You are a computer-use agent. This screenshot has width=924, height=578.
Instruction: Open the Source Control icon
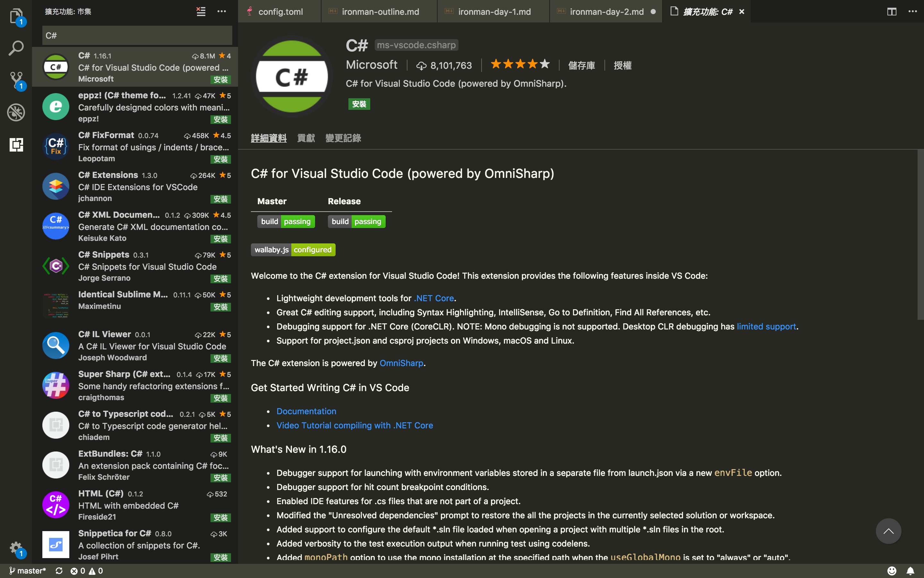[x=16, y=80]
